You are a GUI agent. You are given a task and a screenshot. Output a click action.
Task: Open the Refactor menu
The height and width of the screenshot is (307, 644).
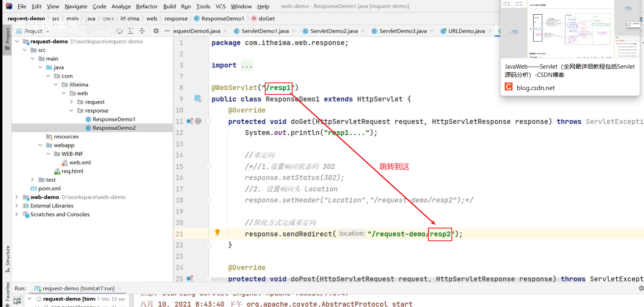147,6
